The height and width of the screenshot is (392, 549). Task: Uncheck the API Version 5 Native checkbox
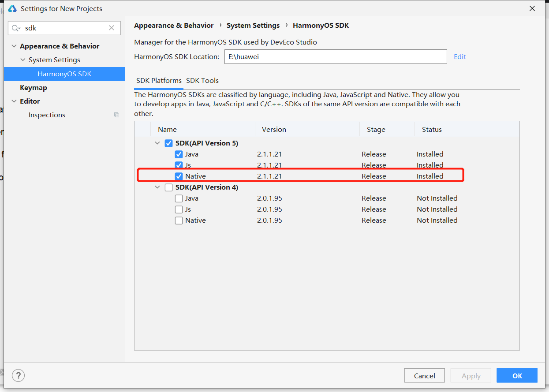179,176
